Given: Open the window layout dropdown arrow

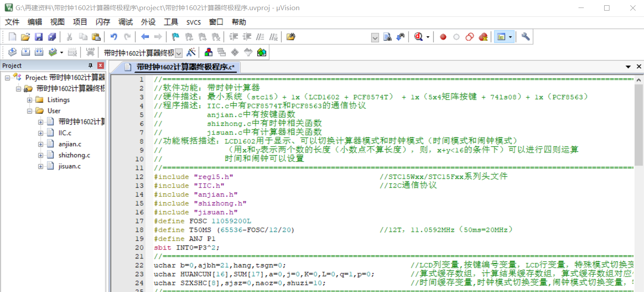Looking at the screenshot, I should tap(511, 37).
